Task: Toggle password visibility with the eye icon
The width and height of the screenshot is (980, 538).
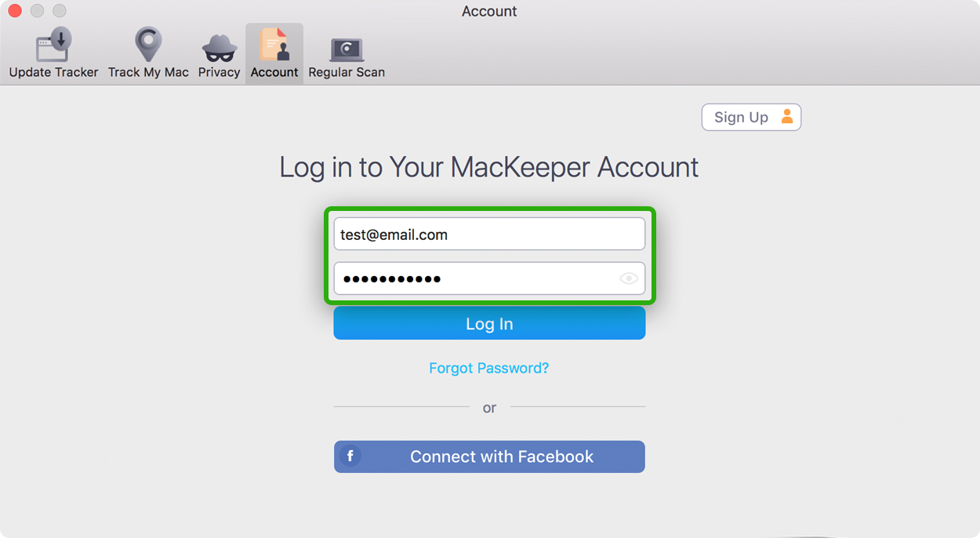Action: [x=629, y=278]
